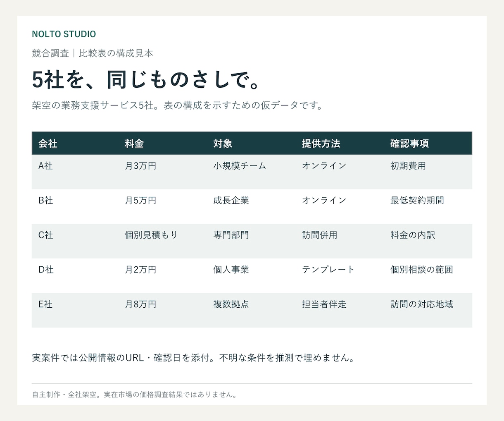
Task: Click the 提供方法 column header
Action: 321,144
